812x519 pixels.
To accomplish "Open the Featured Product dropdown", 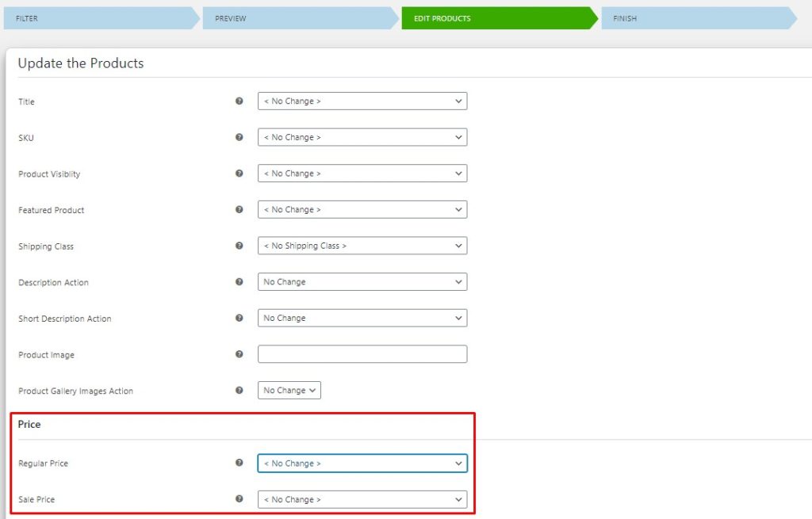I will 362,209.
